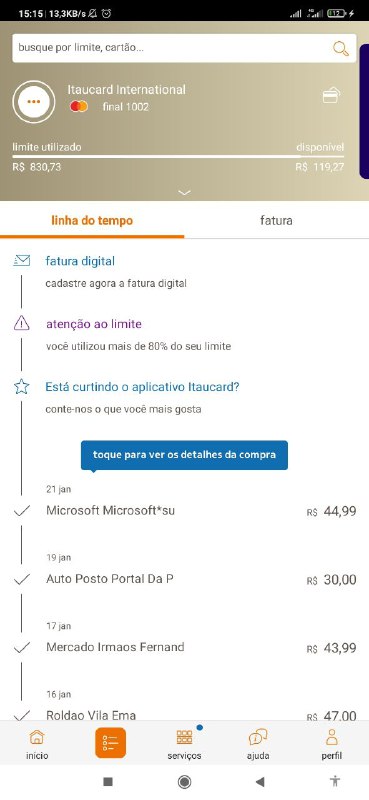Open atenção ao limite alert
369x800 pixels.
coord(94,324)
